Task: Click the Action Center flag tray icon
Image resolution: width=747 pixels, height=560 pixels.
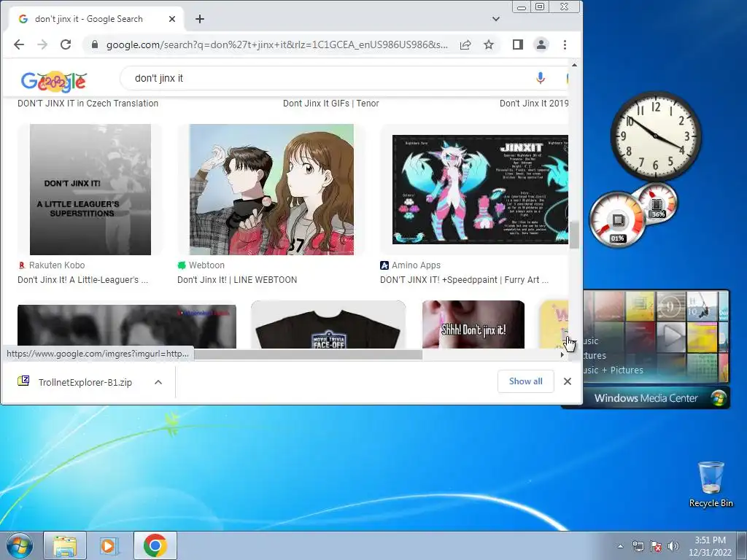Action: click(656, 546)
